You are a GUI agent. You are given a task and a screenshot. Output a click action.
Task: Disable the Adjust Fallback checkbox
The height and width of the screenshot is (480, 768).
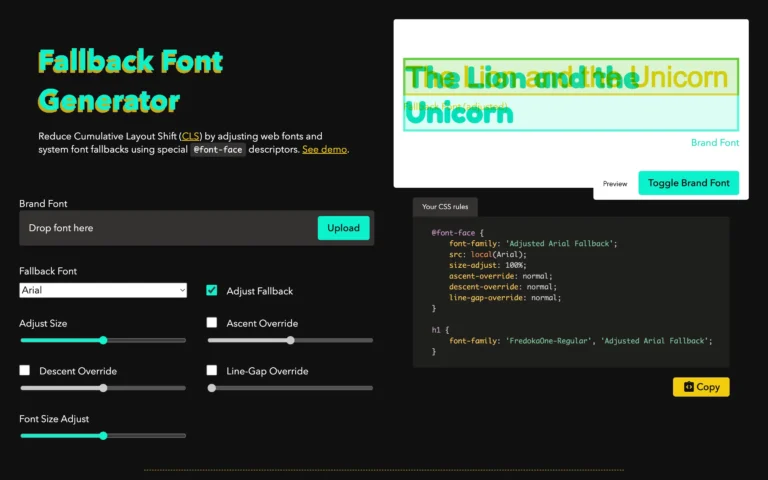coord(212,290)
